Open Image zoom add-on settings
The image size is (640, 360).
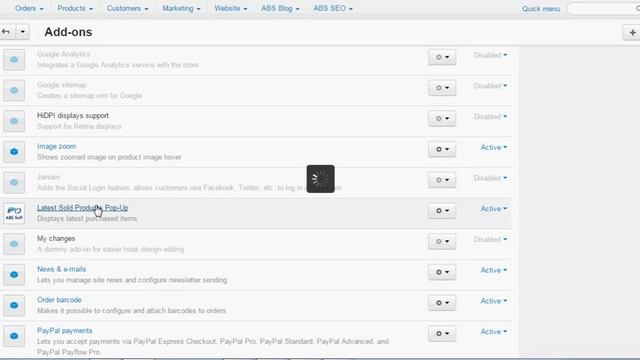pos(56,146)
